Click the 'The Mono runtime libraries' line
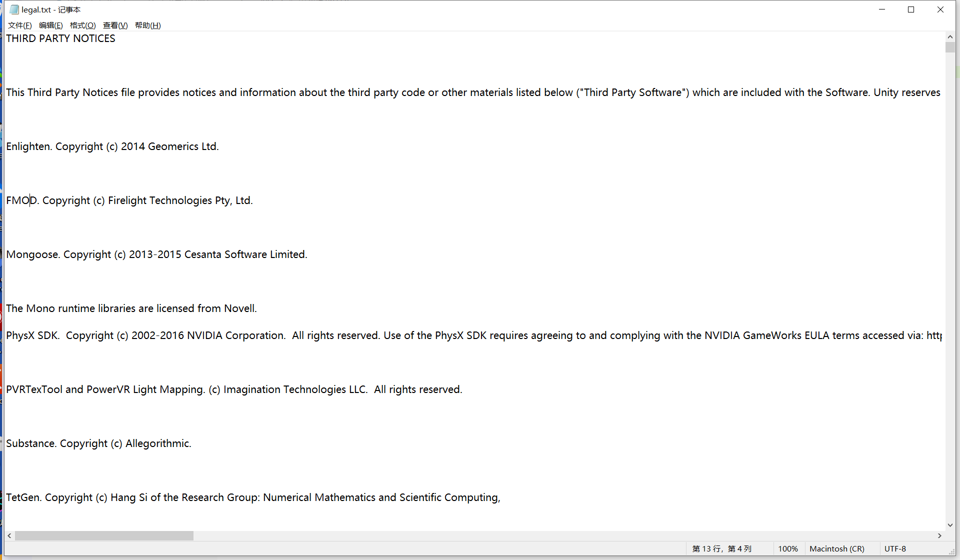The width and height of the screenshot is (960, 560). tap(131, 308)
